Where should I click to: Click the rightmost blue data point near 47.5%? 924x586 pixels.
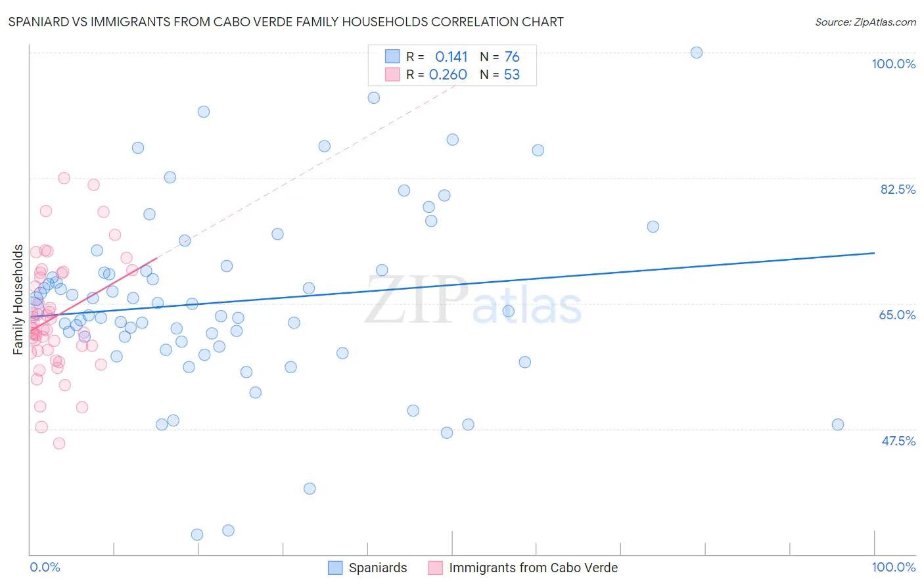tap(838, 424)
